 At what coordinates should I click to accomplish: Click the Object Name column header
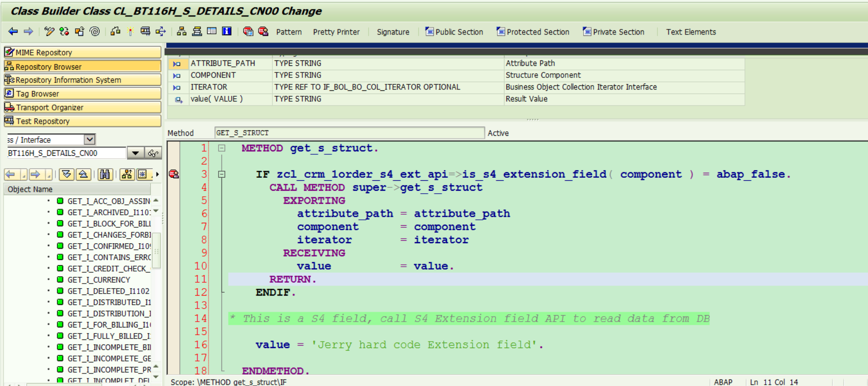click(x=77, y=189)
